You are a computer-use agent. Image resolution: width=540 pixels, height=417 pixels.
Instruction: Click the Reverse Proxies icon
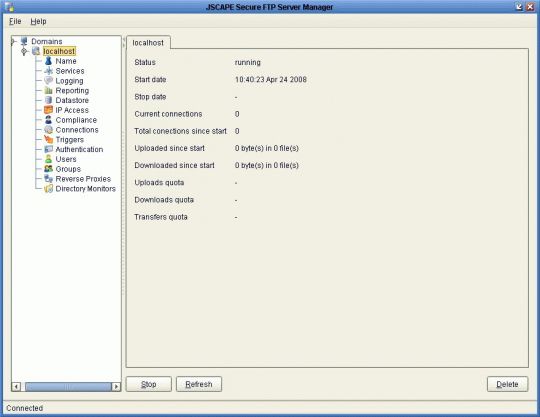(x=49, y=179)
